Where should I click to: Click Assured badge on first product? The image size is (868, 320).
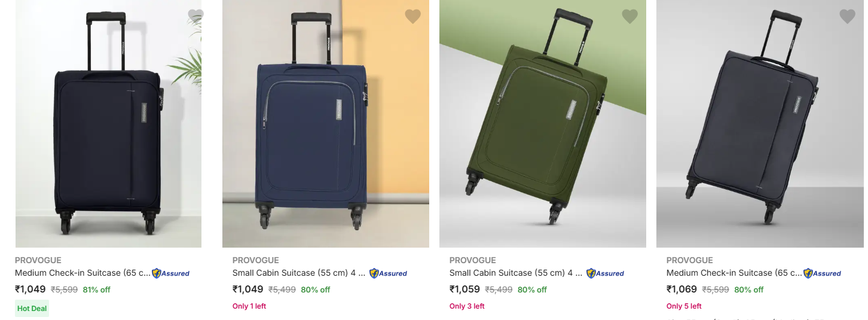[171, 273]
